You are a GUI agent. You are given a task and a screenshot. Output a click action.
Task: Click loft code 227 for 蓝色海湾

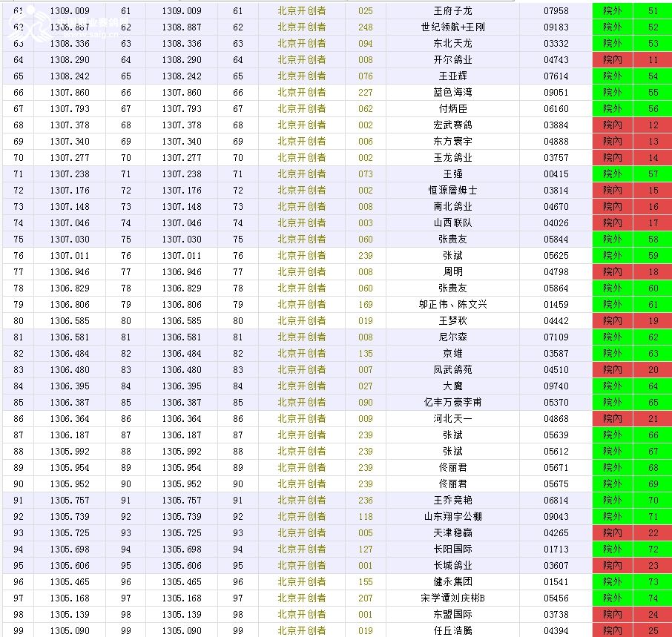(x=365, y=93)
